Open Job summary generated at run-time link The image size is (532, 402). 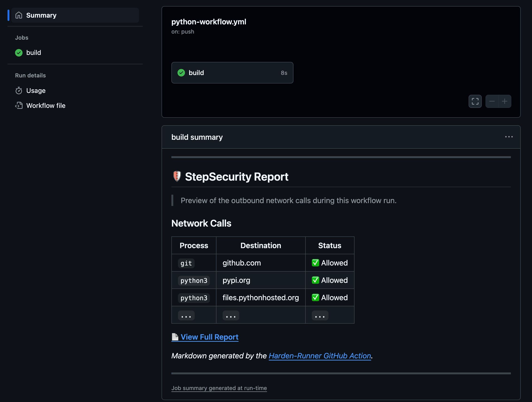(219, 388)
